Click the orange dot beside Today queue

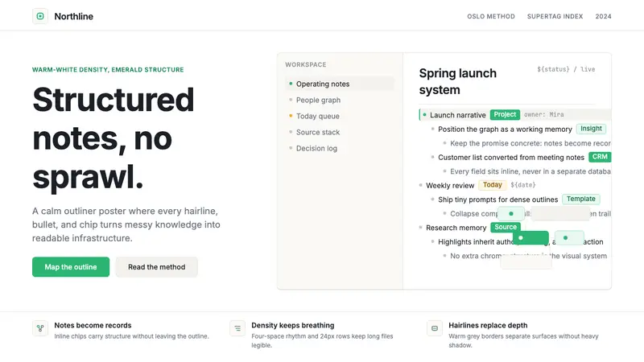point(291,116)
